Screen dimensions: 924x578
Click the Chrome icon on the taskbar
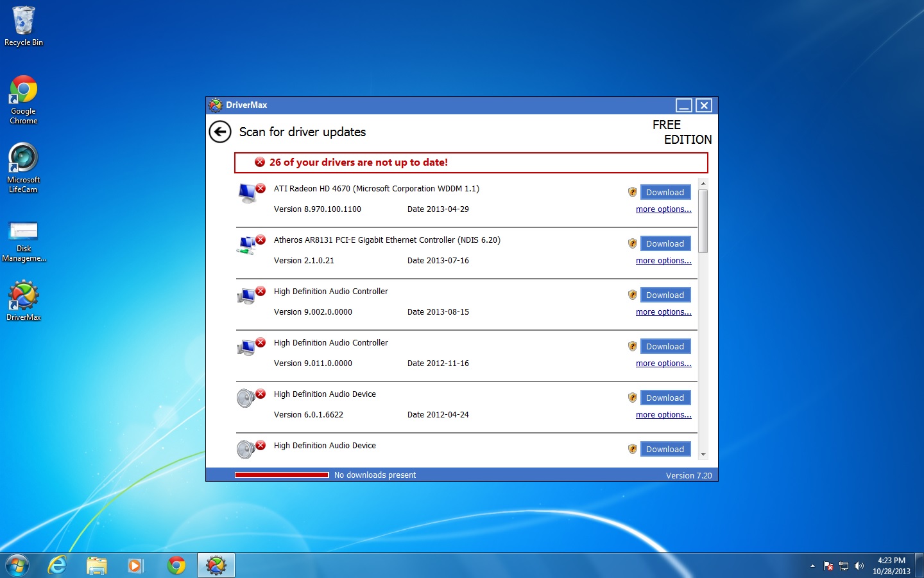[176, 566]
